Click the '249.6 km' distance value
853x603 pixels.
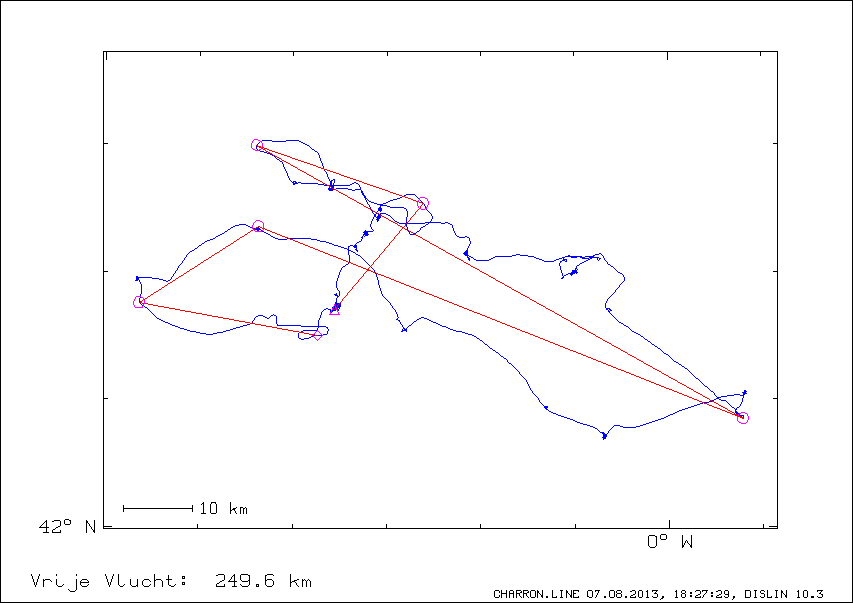point(263,581)
